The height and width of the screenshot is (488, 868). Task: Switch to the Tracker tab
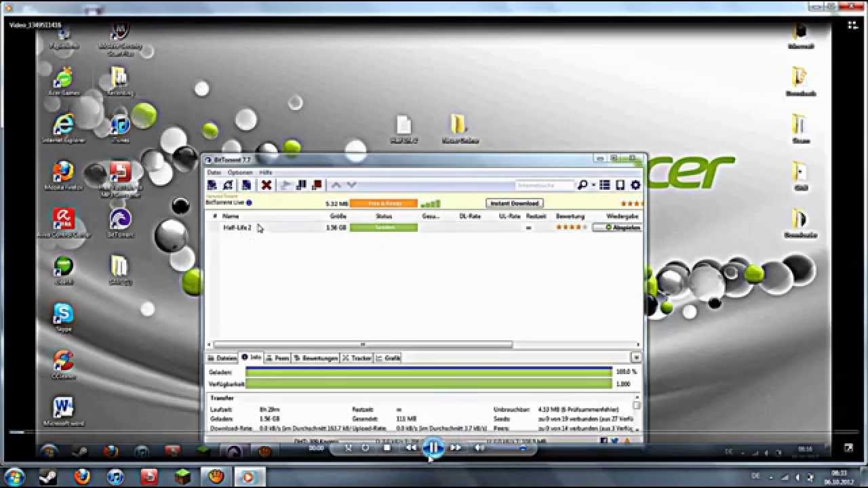click(x=357, y=358)
